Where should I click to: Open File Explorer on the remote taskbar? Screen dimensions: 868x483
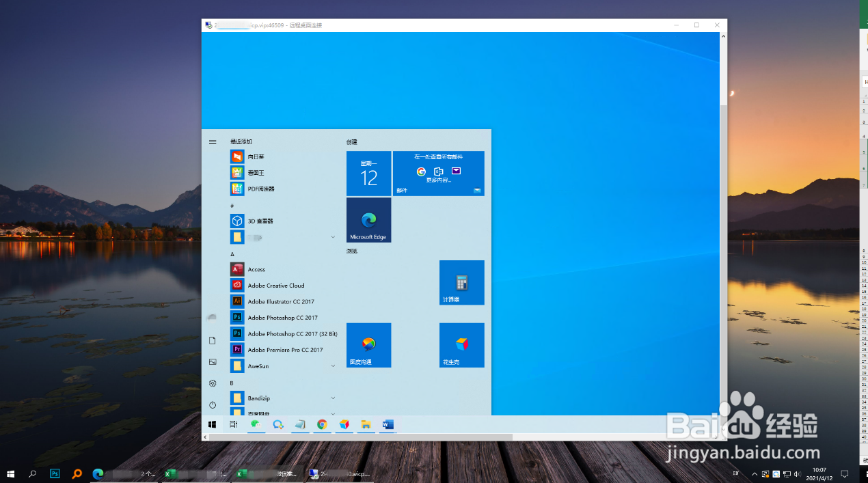pyautogui.click(x=366, y=424)
